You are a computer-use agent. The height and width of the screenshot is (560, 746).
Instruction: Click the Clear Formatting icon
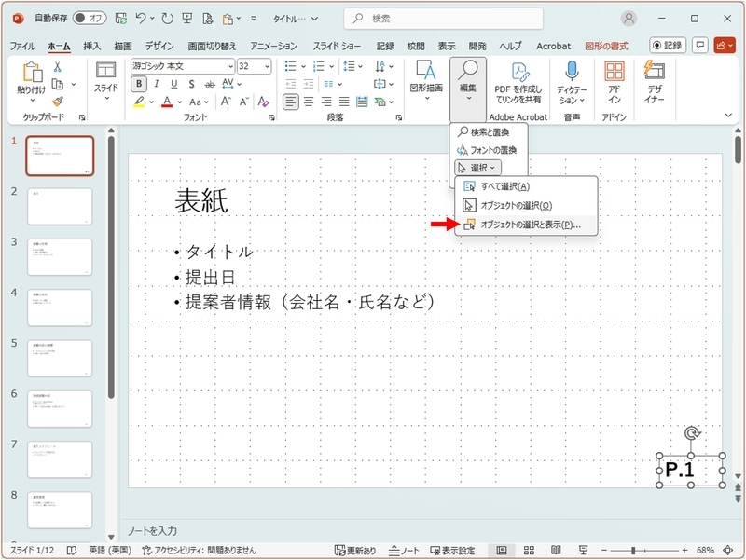pyautogui.click(x=263, y=102)
